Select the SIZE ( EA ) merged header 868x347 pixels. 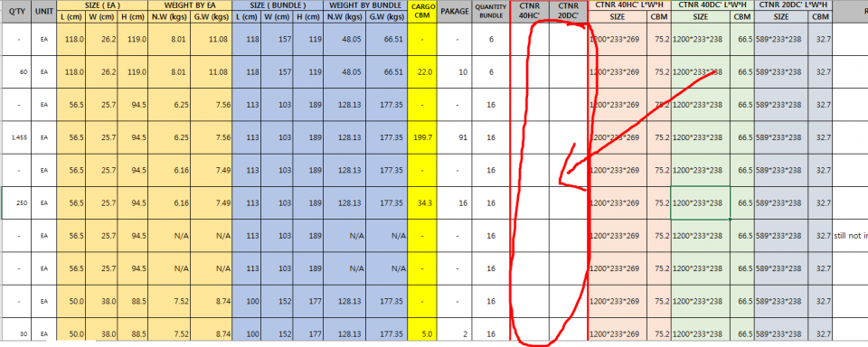click(x=101, y=5)
